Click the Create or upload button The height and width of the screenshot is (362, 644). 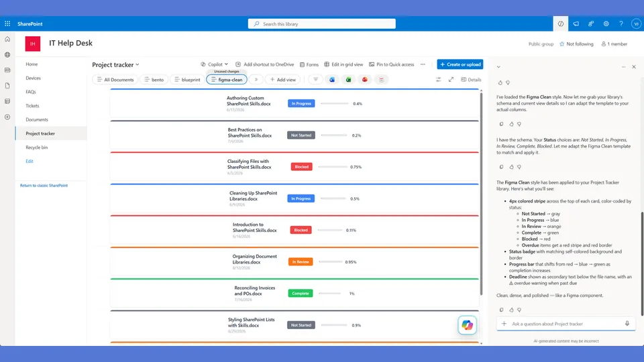(x=460, y=64)
